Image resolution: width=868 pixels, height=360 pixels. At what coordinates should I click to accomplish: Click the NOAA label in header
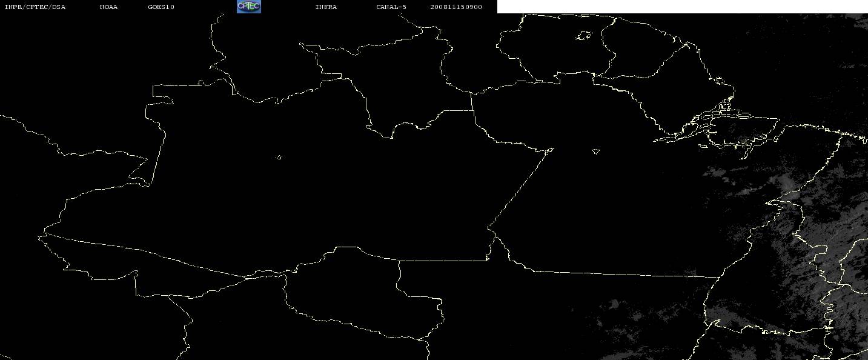point(109,7)
